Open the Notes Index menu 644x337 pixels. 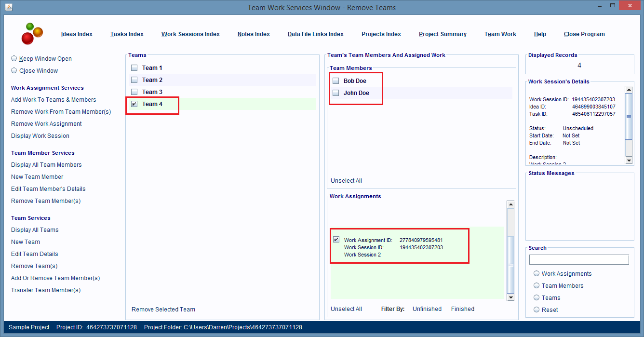[254, 34]
